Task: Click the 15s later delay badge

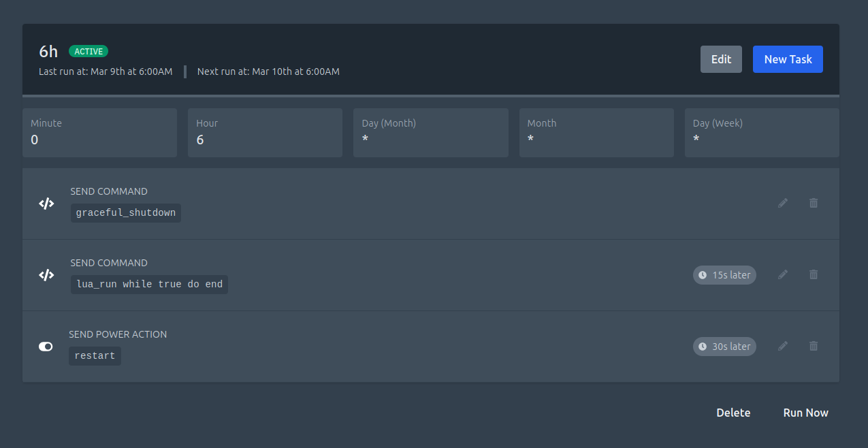Action: point(724,275)
